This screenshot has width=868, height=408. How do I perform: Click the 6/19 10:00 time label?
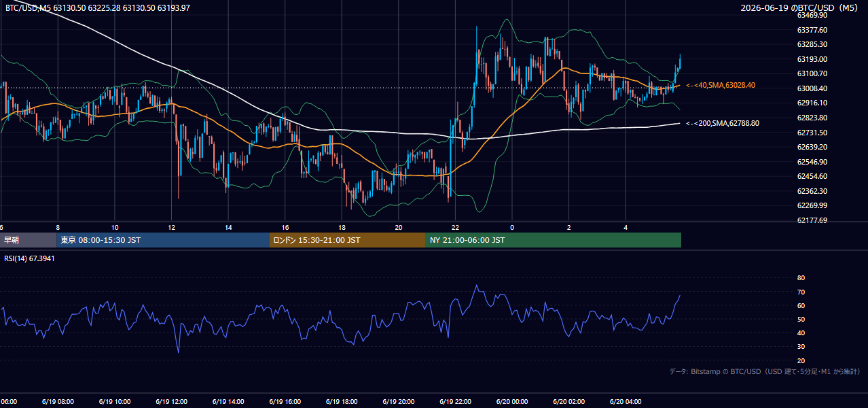[x=115, y=402]
